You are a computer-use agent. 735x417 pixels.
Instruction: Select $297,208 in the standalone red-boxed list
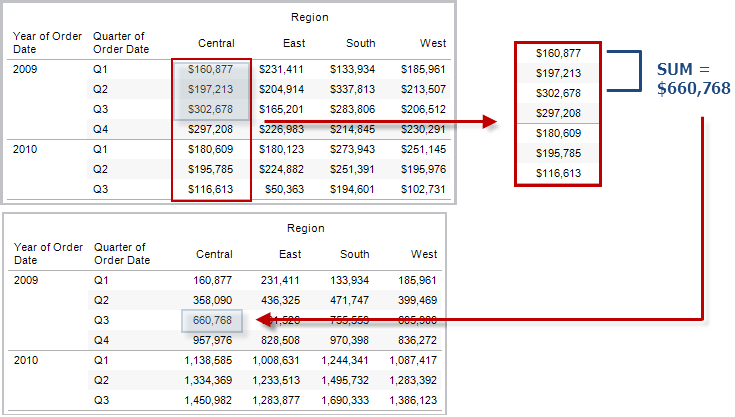(x=558, y=113)
